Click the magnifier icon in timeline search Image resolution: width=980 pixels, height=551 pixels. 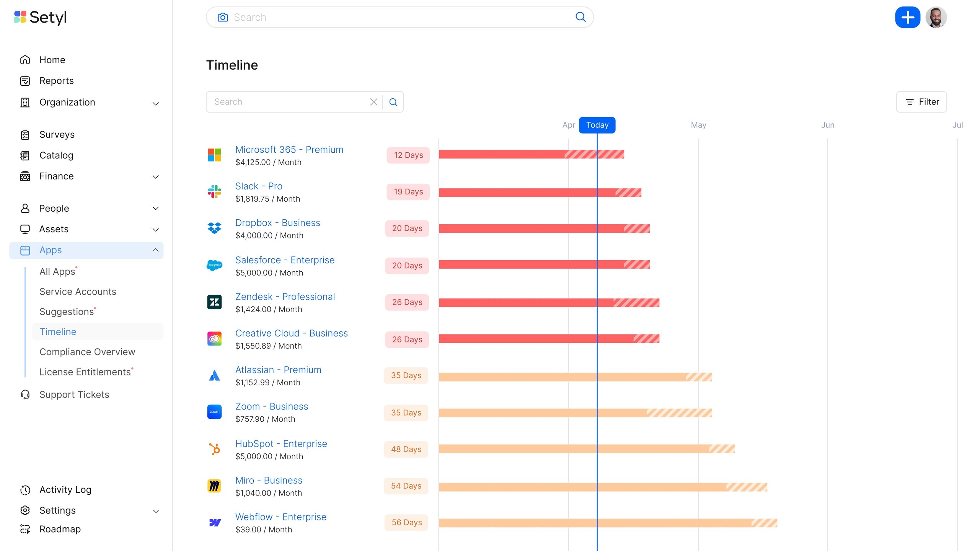pos(393,102)
